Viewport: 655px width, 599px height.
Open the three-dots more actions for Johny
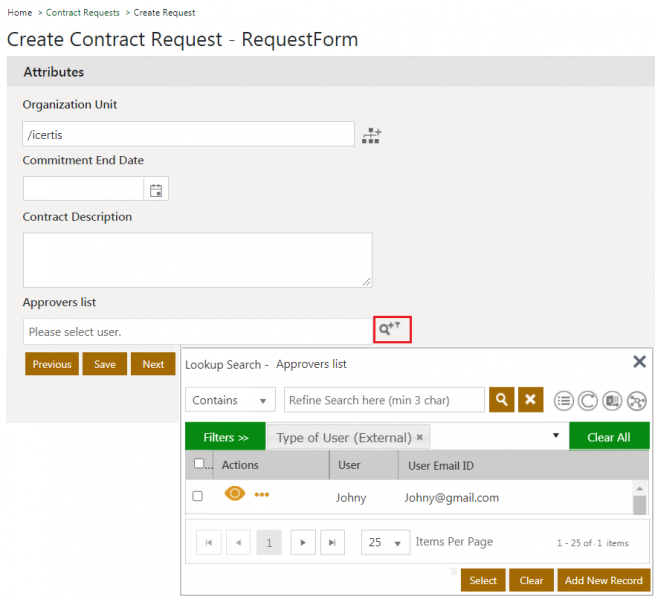pos(262,495)
